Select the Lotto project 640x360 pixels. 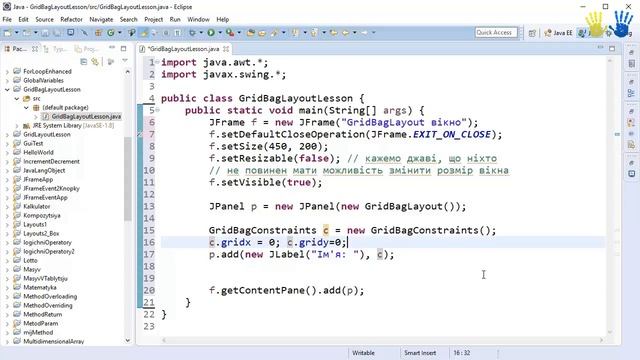tap(30, 260)
